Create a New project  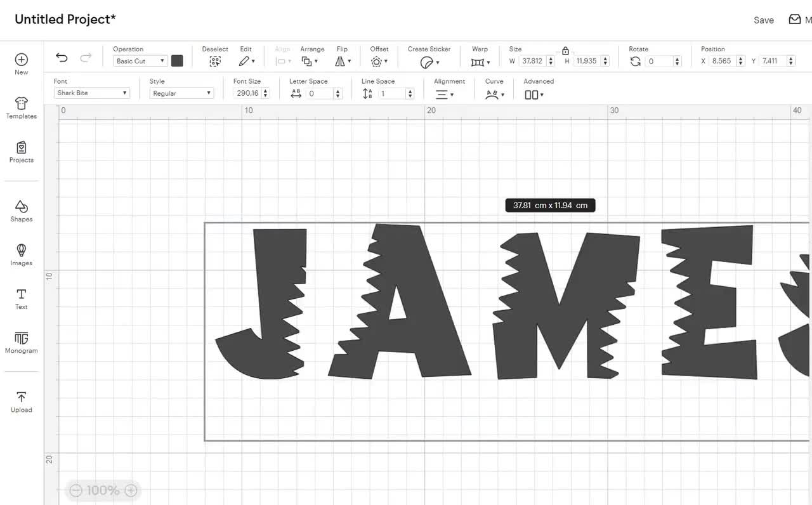click(x=22, y=64)
